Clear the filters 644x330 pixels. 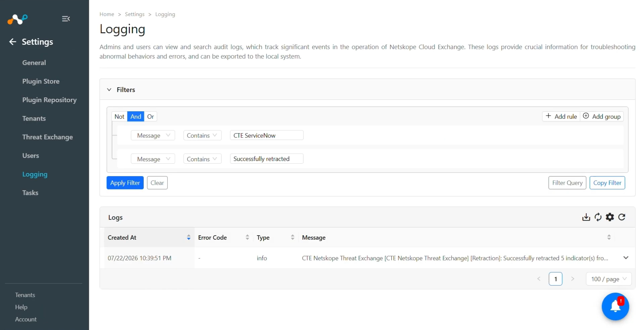[x=157, y=183]
